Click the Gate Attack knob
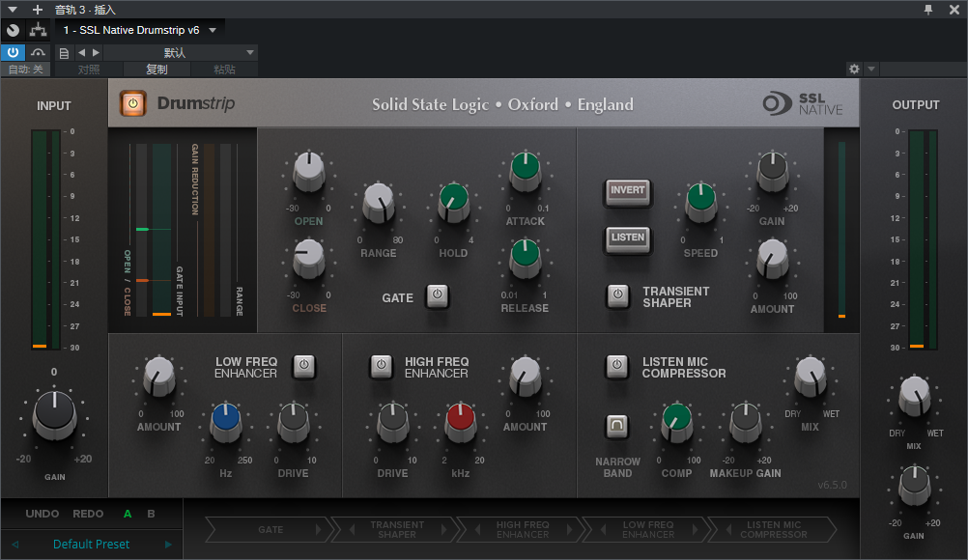968x560 pixels. (x=526, y=170)
